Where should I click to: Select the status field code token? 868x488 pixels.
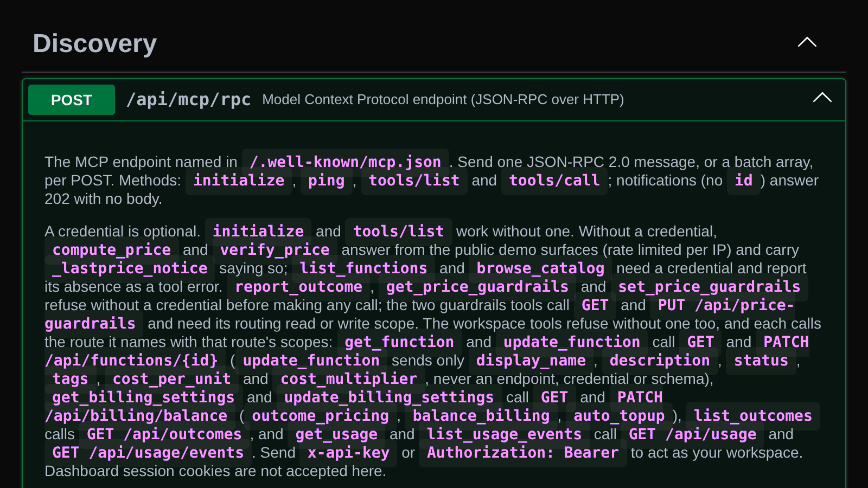point(761,361)
